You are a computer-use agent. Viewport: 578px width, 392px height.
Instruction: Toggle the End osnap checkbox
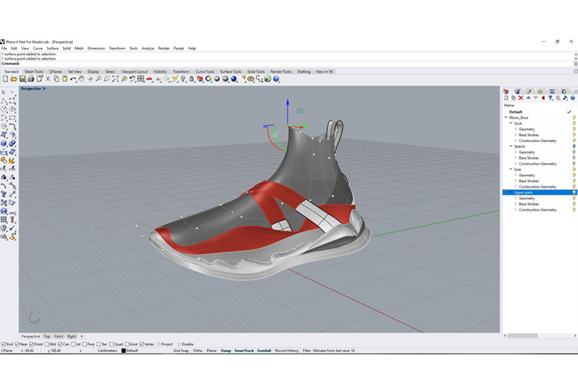(x=3, y=344)
